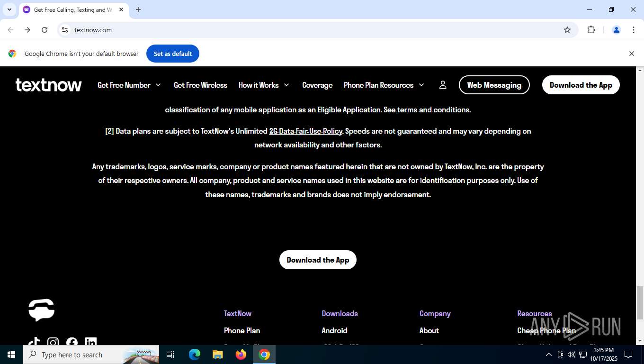644x364 pixels.
Task: Launch Microsoft Edge from taskbar
Action: (195, 355)
